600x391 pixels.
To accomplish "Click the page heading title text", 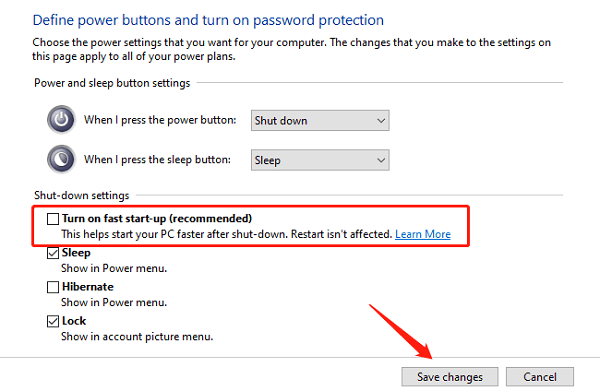I will 208,20.
